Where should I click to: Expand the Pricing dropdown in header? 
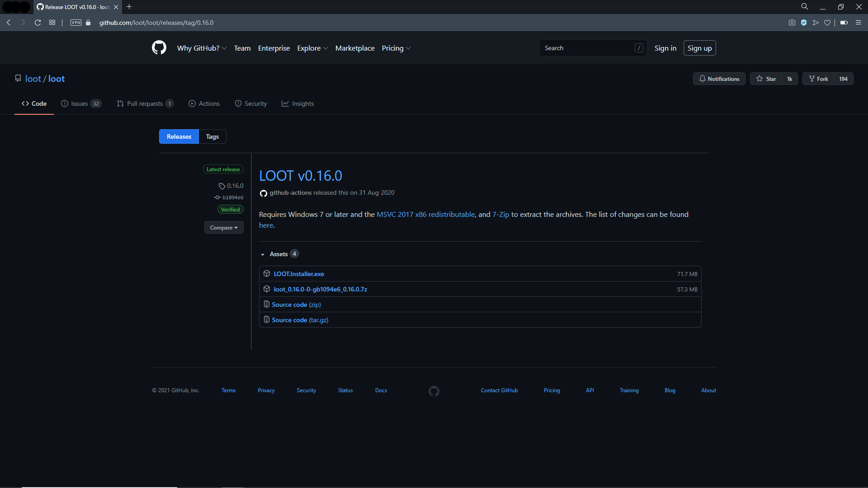[x=396, y=48]
